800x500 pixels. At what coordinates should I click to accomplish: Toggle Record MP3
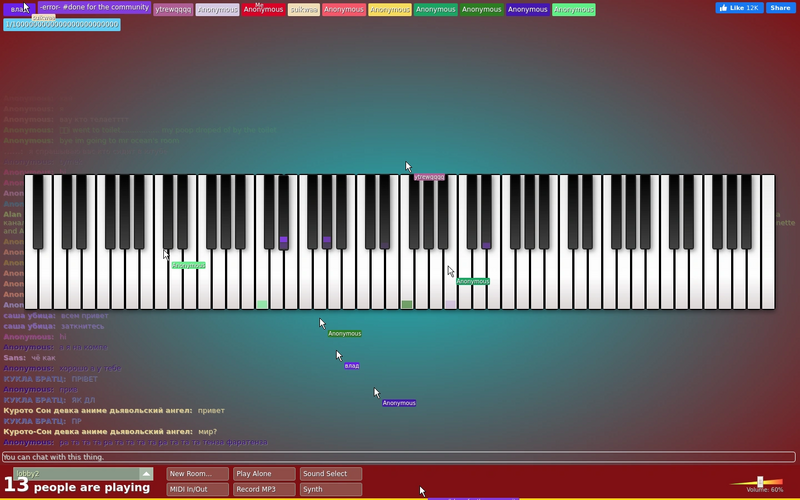264,489
